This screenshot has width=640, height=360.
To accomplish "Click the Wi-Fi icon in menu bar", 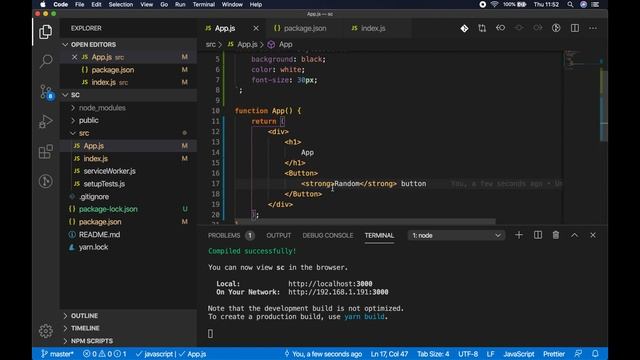I will [494, 4].
